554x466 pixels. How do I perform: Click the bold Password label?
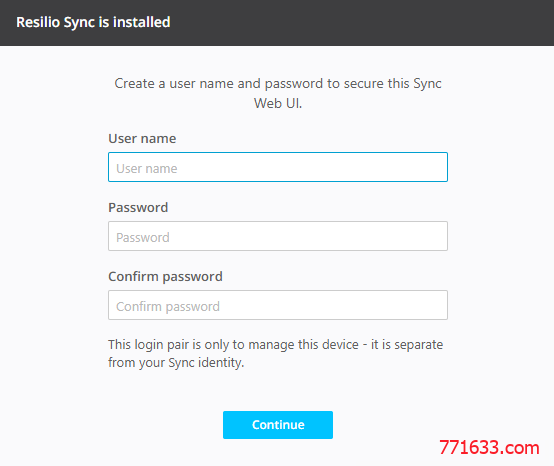click(x=138, y=207)
